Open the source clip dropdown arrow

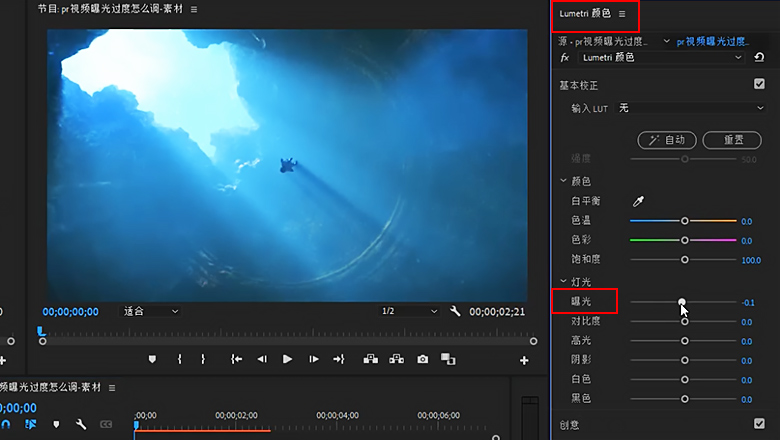(666, 41)
